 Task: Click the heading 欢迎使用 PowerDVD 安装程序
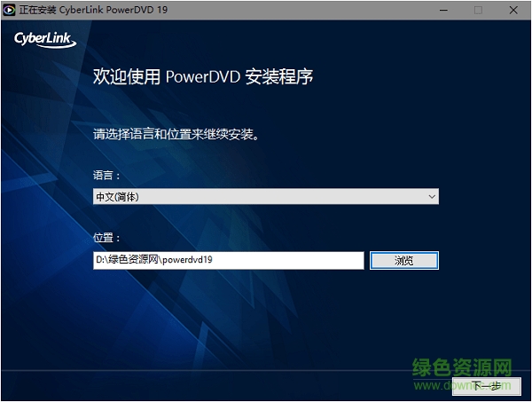pos(203,76)
